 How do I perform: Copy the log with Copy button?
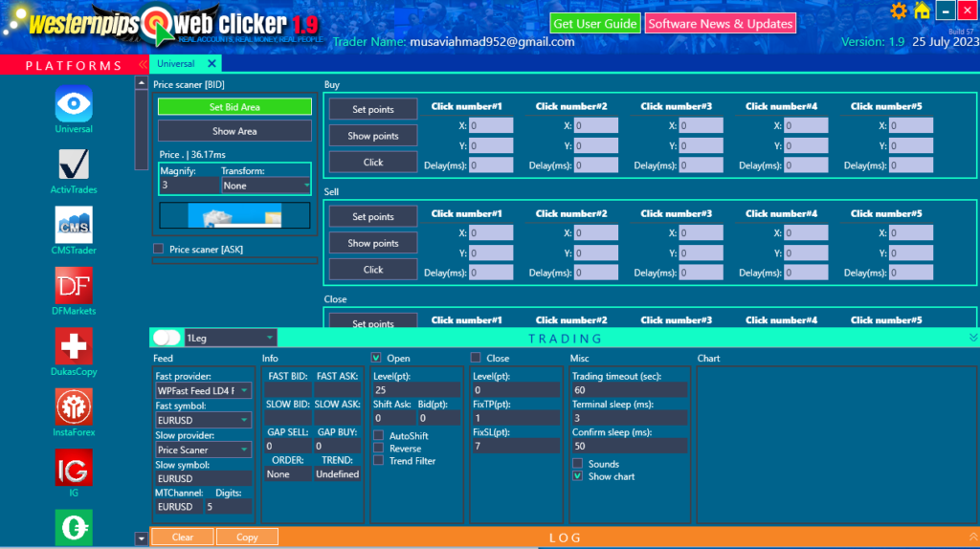point(247,537)
